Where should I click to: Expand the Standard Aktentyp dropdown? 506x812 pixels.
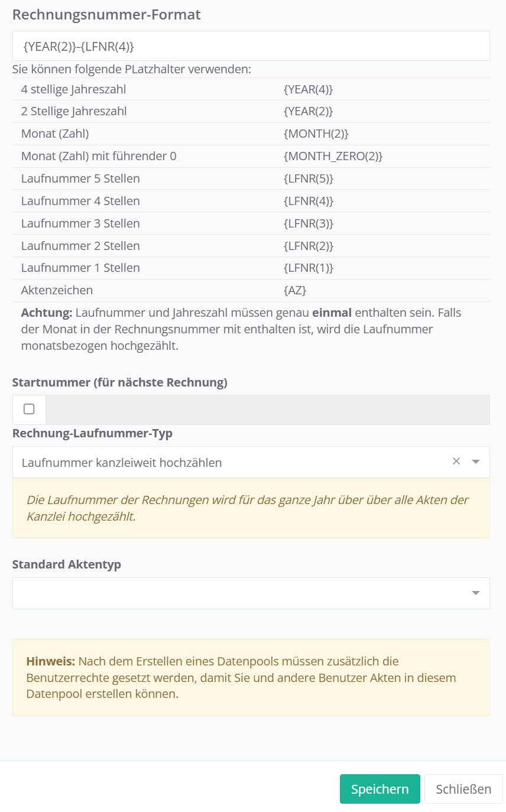click(x=476, y=593)
